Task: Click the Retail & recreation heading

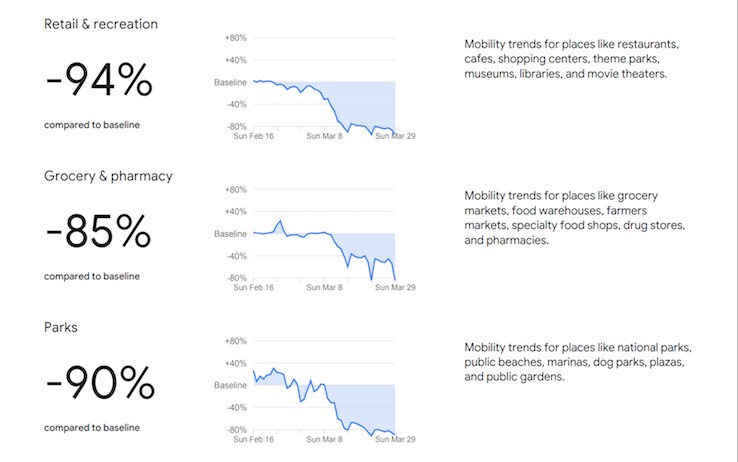Action: [x=101, y=24]
